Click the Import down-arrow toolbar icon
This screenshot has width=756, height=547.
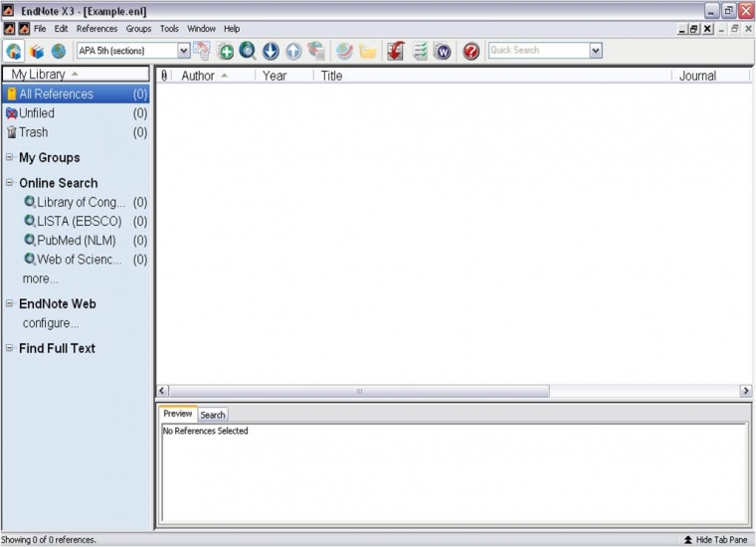click(271, 51)
